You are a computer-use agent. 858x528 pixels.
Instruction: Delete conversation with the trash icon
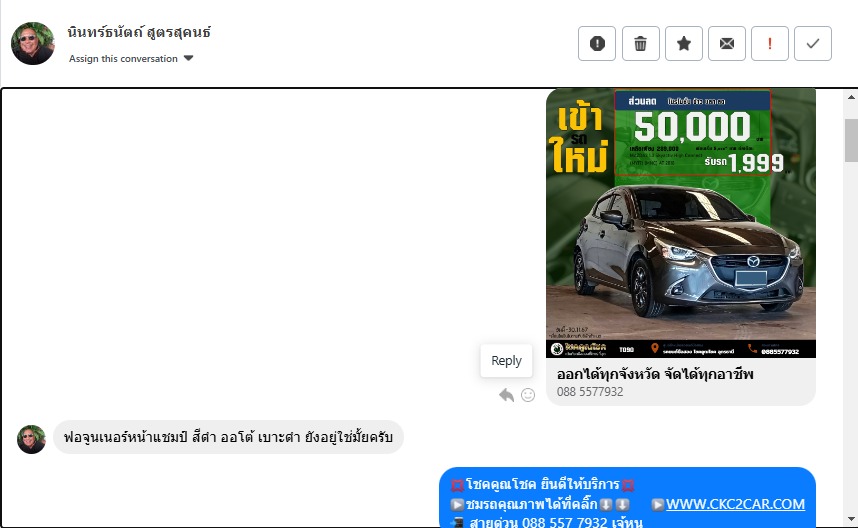pyautogui.click(x=640, y=43)
